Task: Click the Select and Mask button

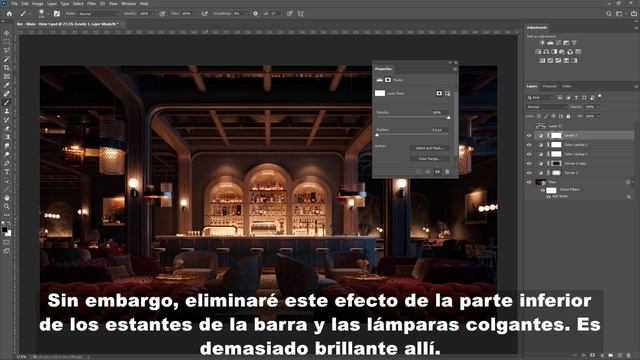Action: click(429, 148)
